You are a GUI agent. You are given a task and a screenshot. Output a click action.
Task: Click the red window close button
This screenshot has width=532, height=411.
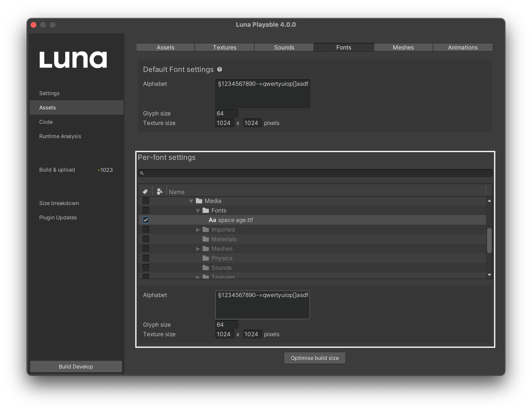[34, 25]
